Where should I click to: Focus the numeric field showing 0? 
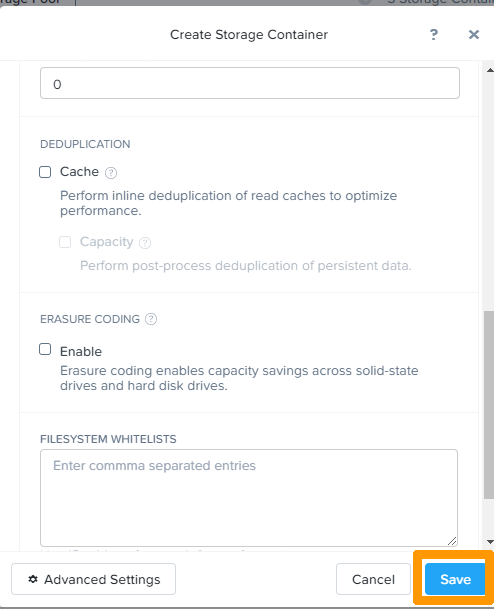pyautogui.click(x=250, y=83)
